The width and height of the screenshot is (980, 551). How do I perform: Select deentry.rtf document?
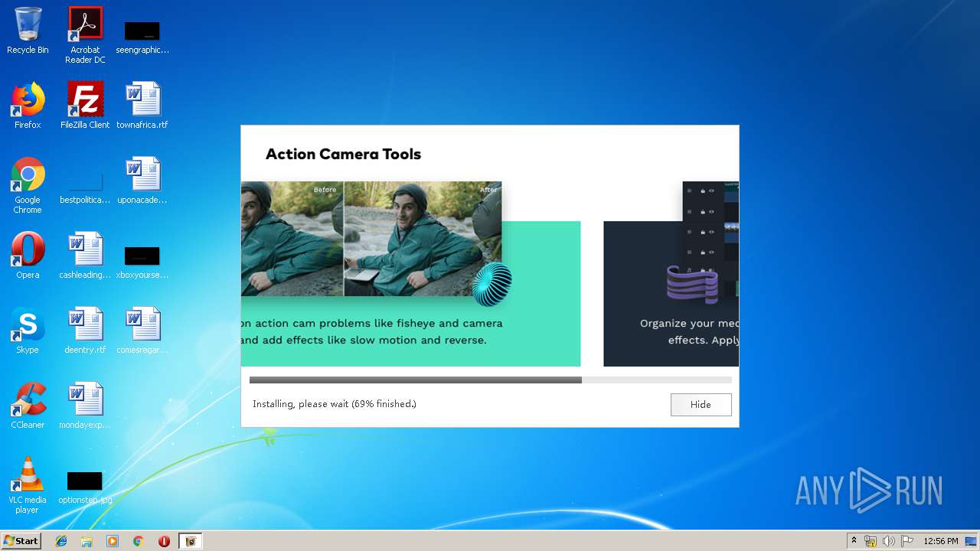[x=85, y=331]
